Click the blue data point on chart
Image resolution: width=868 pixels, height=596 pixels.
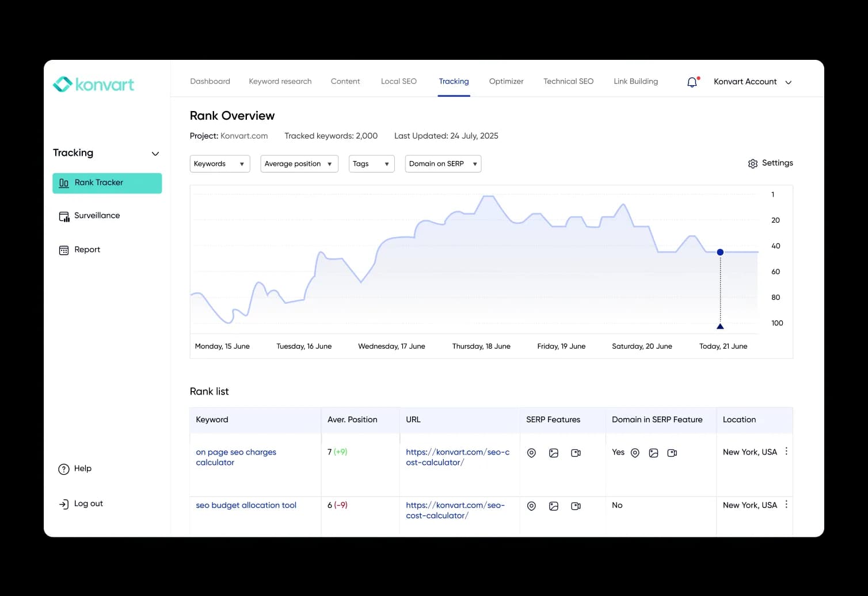(720, 253)
